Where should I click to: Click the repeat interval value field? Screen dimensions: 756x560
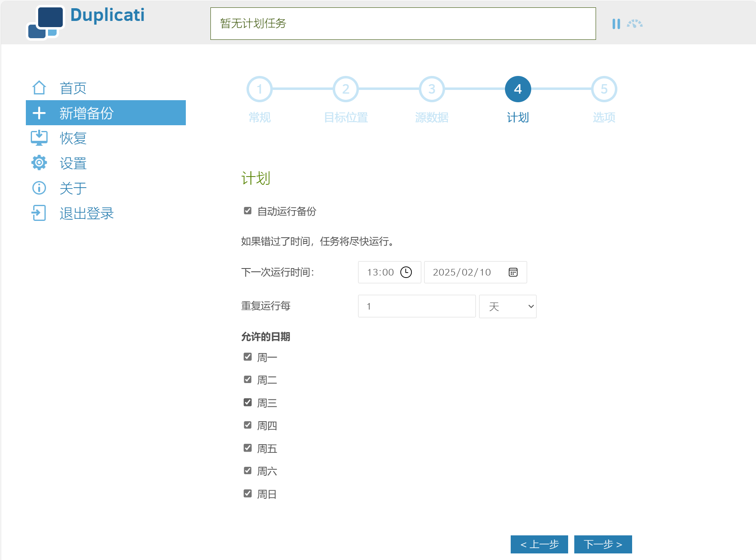[x=416, y=306]
